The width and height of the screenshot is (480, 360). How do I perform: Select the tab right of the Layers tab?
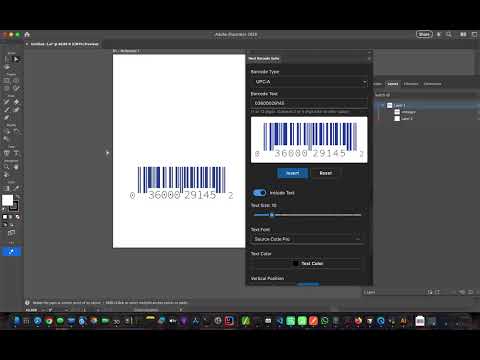(x=411, y=84)
